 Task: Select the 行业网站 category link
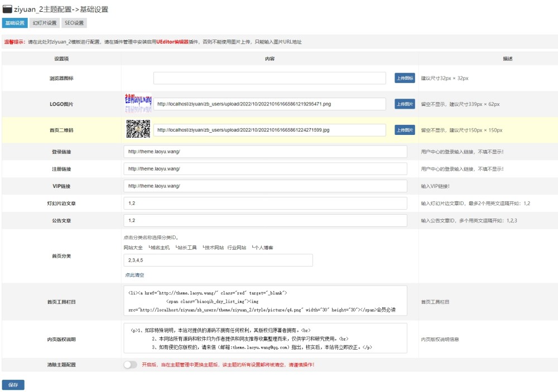pos(237,248)
